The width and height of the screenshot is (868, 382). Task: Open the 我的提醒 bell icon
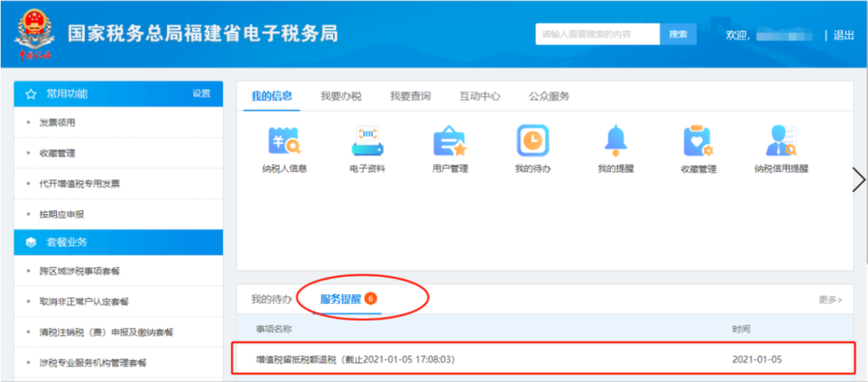[616, 140]
